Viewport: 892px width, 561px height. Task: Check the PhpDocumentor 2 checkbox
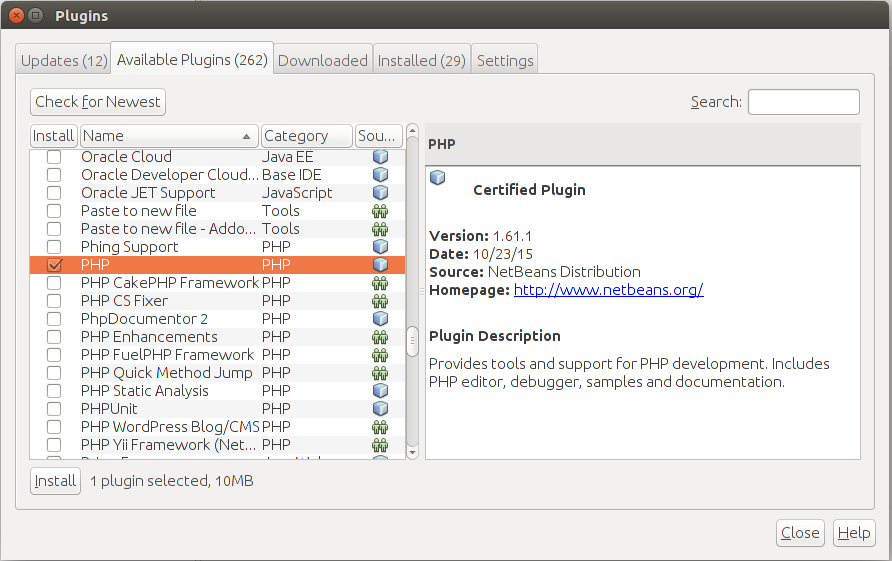tap(54, 319)
